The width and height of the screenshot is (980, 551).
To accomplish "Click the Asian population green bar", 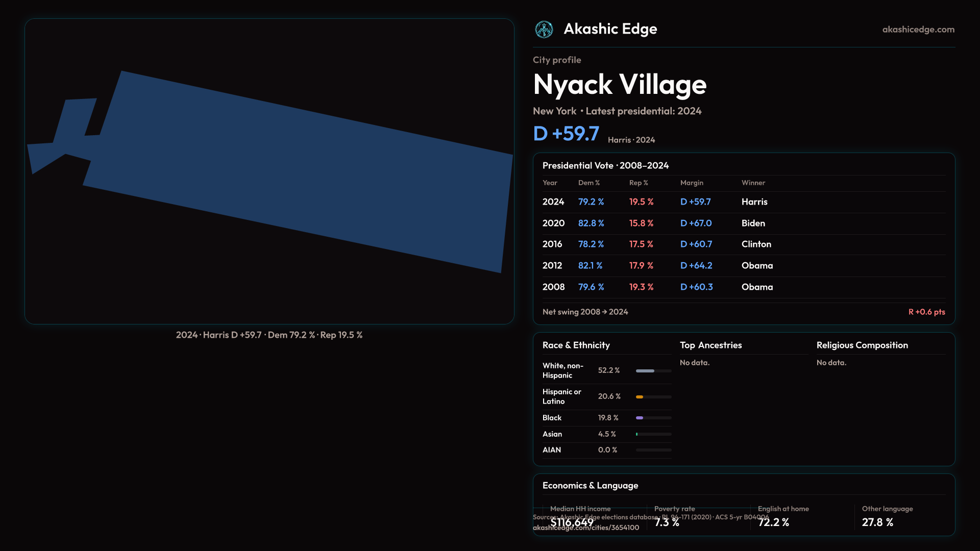I will pyautogui.click(x=637, y=434).
